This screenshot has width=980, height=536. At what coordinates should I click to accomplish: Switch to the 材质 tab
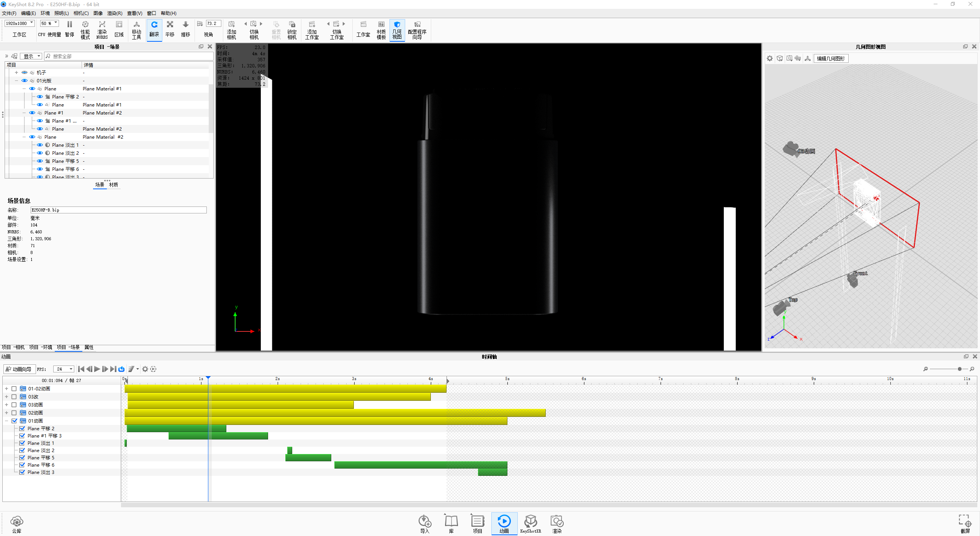pos(113,185)
